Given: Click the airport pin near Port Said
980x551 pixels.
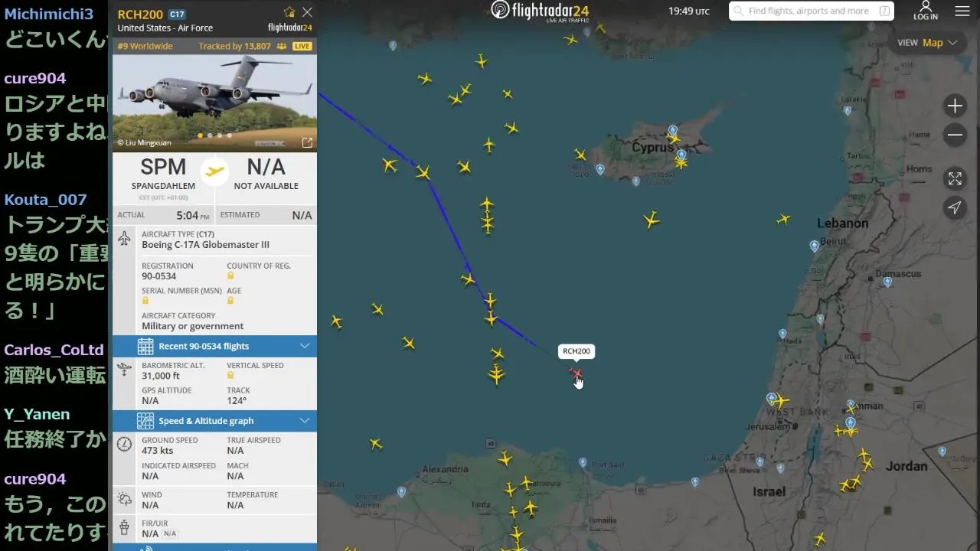Looking at the screenshot, I should tap(583, 462).
